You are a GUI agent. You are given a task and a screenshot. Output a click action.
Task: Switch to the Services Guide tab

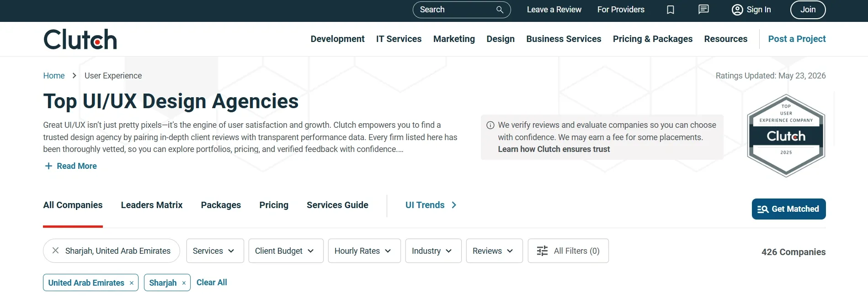click(x=337, y=205)
